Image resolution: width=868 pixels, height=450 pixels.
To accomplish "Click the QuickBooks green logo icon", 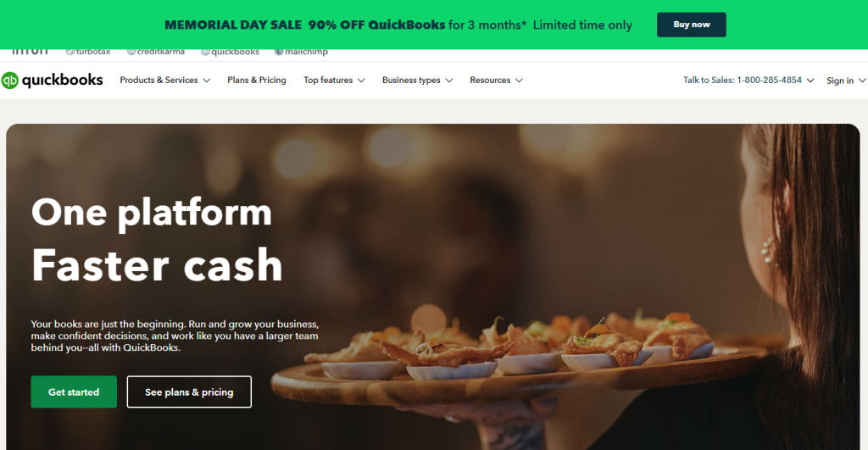I will point(10,81).
